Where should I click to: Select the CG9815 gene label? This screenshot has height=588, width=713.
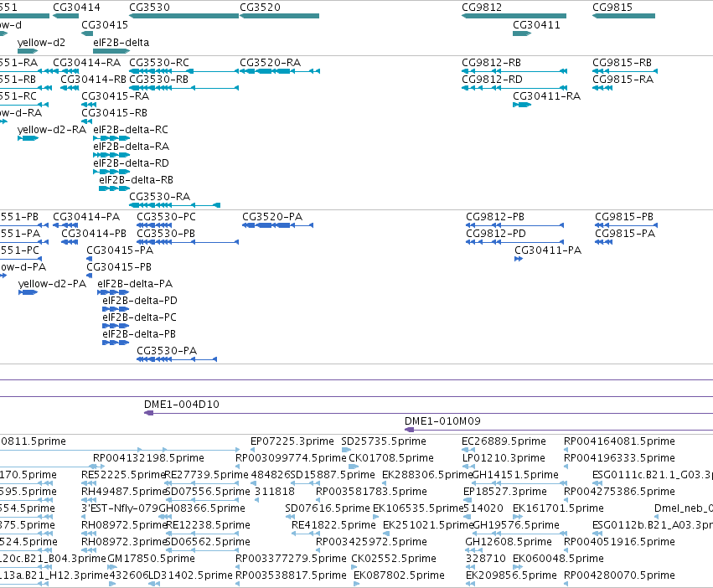click(x=612, y=8)
